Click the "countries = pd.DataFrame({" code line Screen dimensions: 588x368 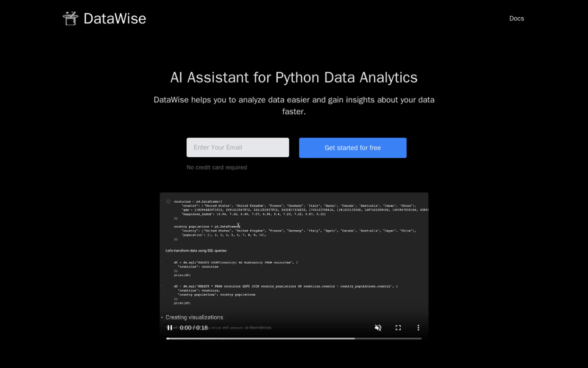coord(198,202)
